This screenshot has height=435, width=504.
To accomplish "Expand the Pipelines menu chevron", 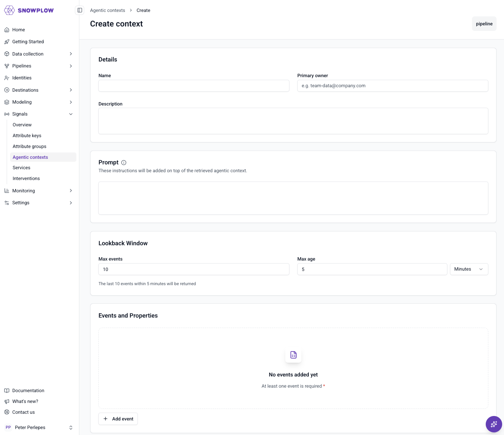I will 71,66.
